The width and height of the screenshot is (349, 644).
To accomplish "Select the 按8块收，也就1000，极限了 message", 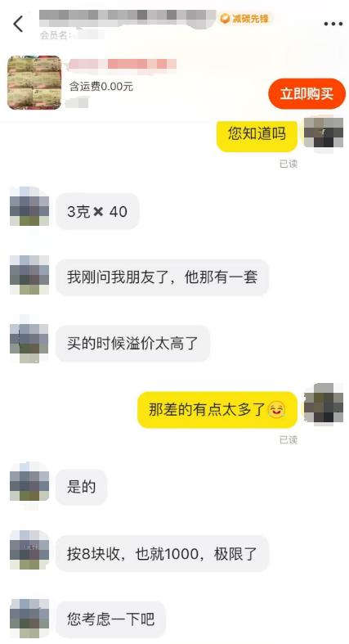I will pyautogui.click(x=162, y=554).
